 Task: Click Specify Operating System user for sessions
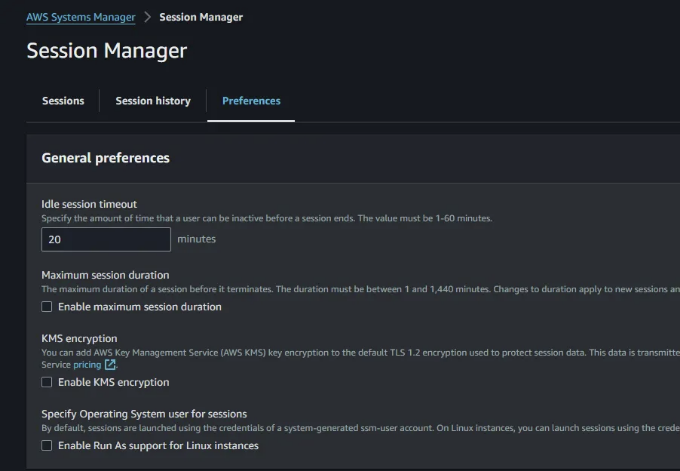point(144,414)
